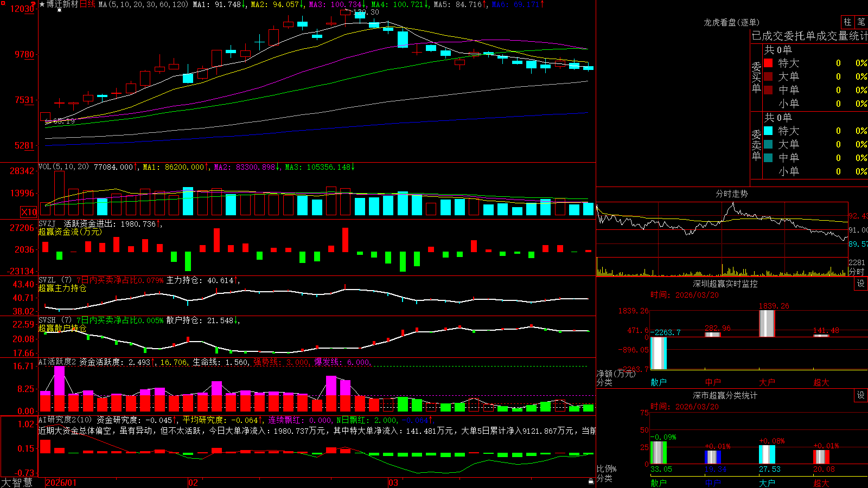Click the 大智慧 logo at the bottom left
The height and width of the screenshot is (488, 868).
point(17,483)
